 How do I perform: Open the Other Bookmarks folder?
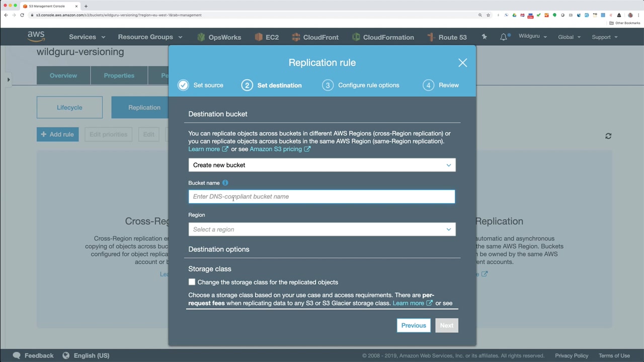point(625,23)
